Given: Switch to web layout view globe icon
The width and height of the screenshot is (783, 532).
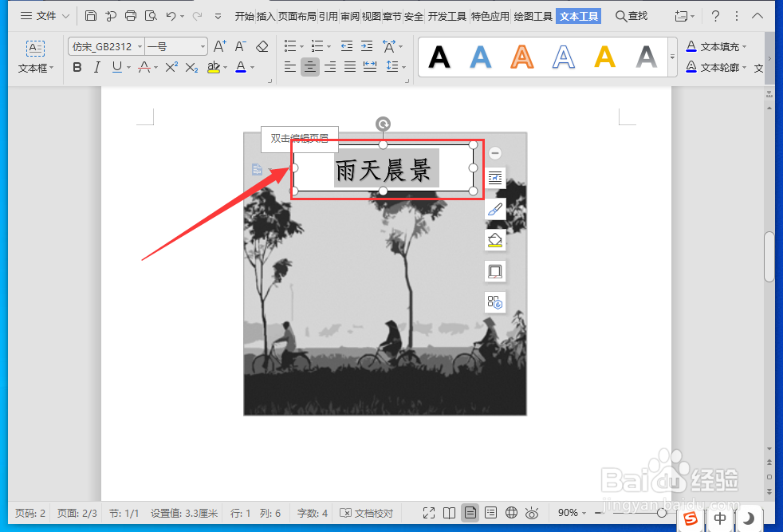Looking at the screenshot, I should [x=511, y=513].
